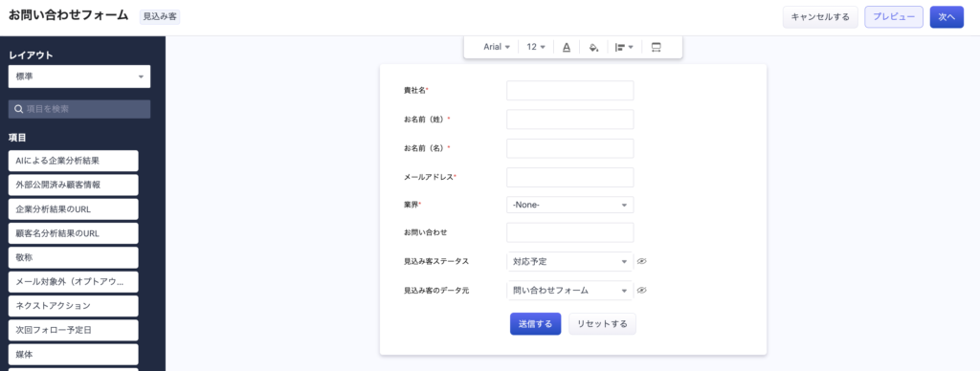Click the 送信する button

(x=536, y=324)
